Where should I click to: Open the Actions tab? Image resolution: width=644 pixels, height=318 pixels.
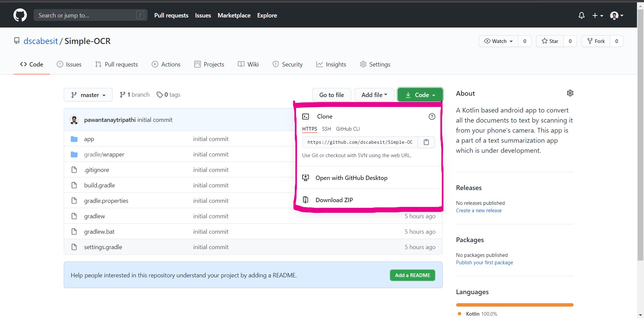point(166,64)
